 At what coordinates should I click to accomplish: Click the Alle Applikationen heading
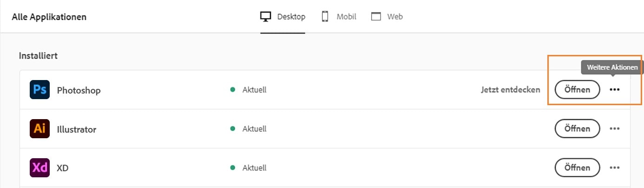(x=49, y=17)
